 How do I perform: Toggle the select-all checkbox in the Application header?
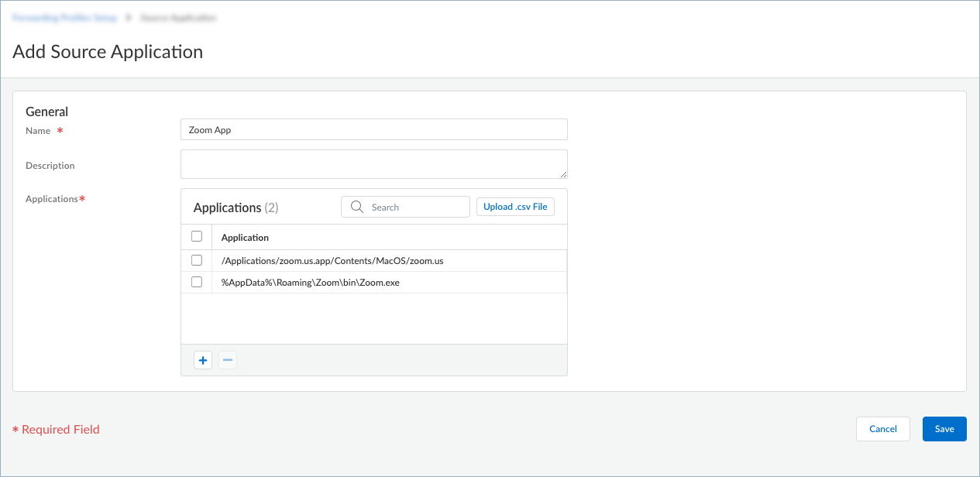click(x=197, y=237)
